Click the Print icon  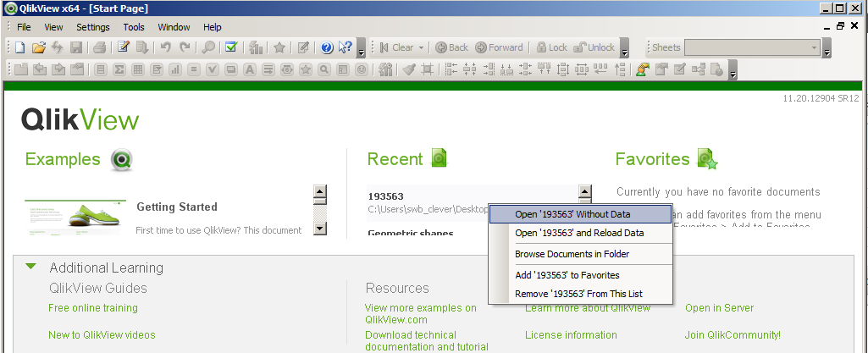[99, 47]
